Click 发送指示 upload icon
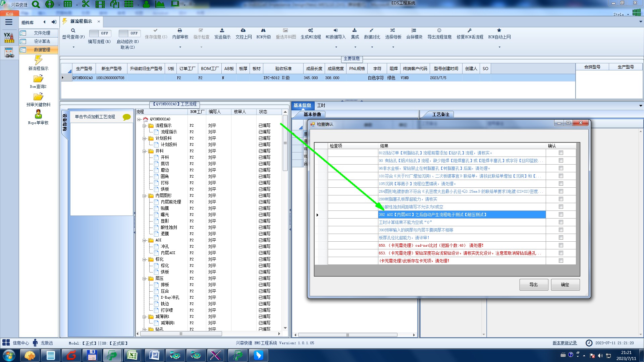This screenshot has width=644, height=362. (x=222, y=31)
